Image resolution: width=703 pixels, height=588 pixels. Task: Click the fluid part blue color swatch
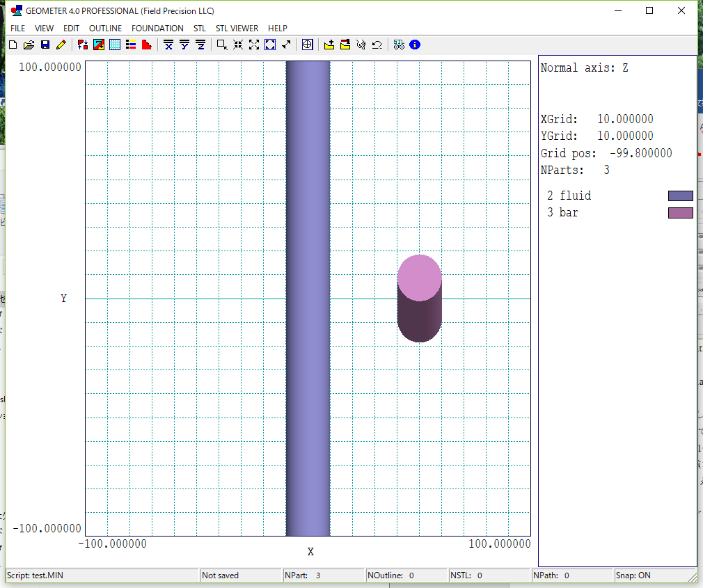pos(680,196)
